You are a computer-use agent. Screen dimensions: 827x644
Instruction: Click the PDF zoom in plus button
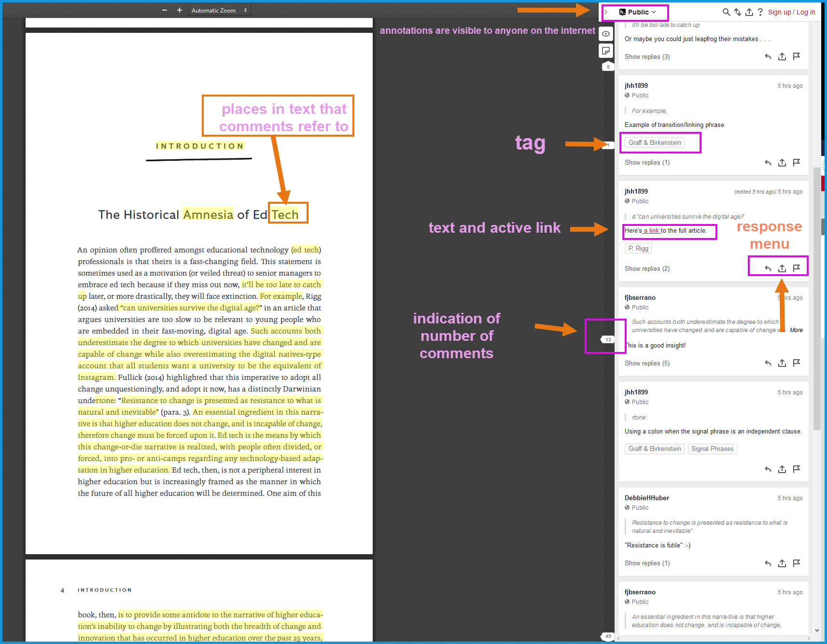(x=180, y=10)
